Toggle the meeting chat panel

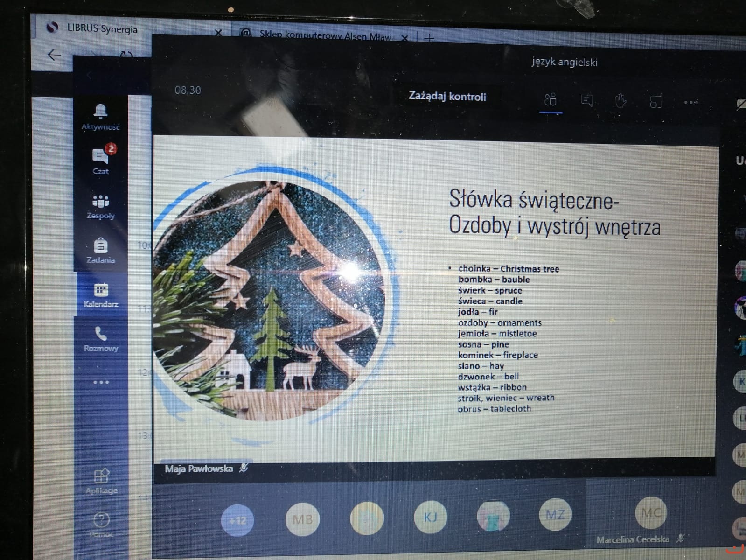(586, 100)
